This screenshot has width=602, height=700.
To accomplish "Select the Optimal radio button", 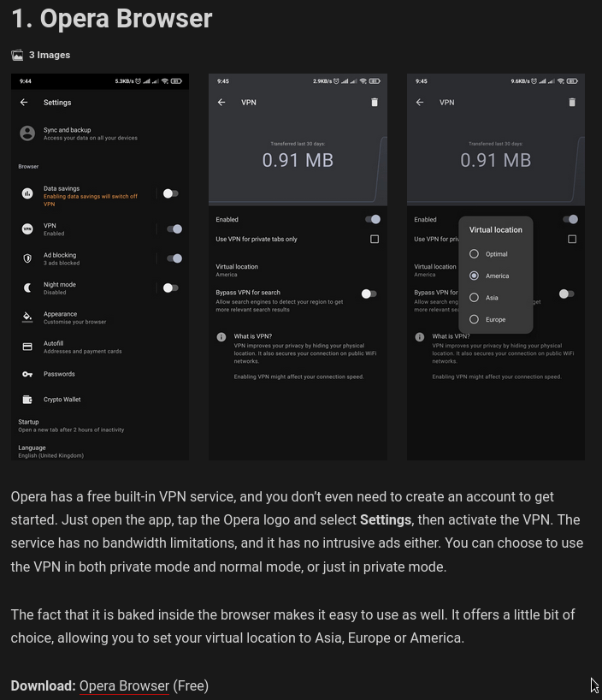I will (474, 253).
